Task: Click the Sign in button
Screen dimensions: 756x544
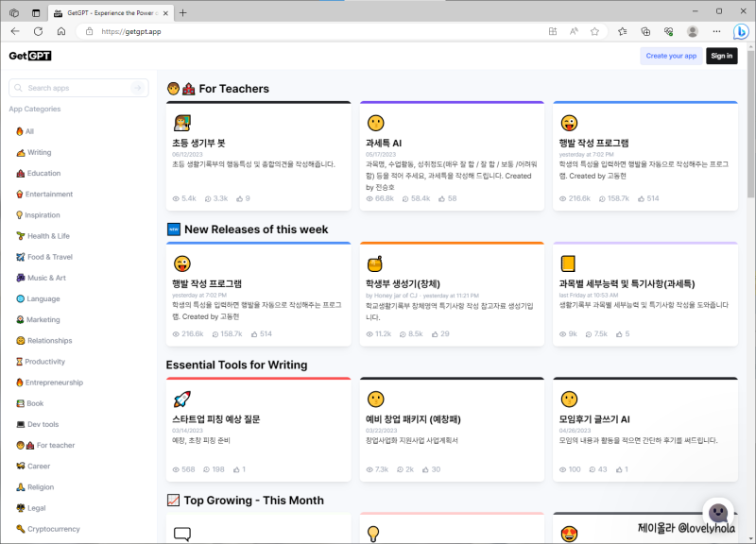Action: tap(722, 56)
